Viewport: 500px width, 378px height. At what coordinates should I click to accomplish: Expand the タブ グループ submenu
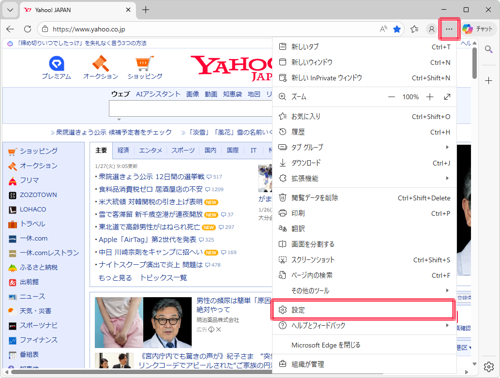point(364,147)
